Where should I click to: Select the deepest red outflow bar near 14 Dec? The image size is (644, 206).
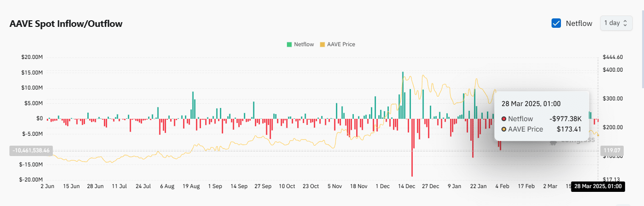[412, 147]
